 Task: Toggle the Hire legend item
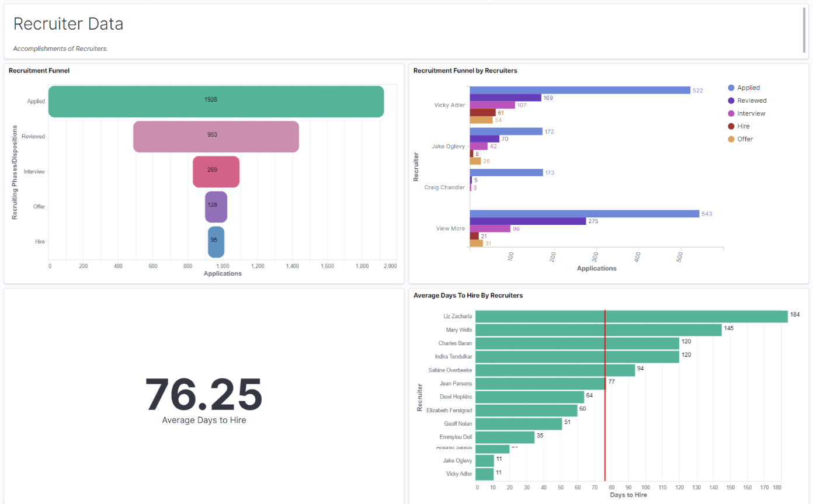(x=742, y=126)
